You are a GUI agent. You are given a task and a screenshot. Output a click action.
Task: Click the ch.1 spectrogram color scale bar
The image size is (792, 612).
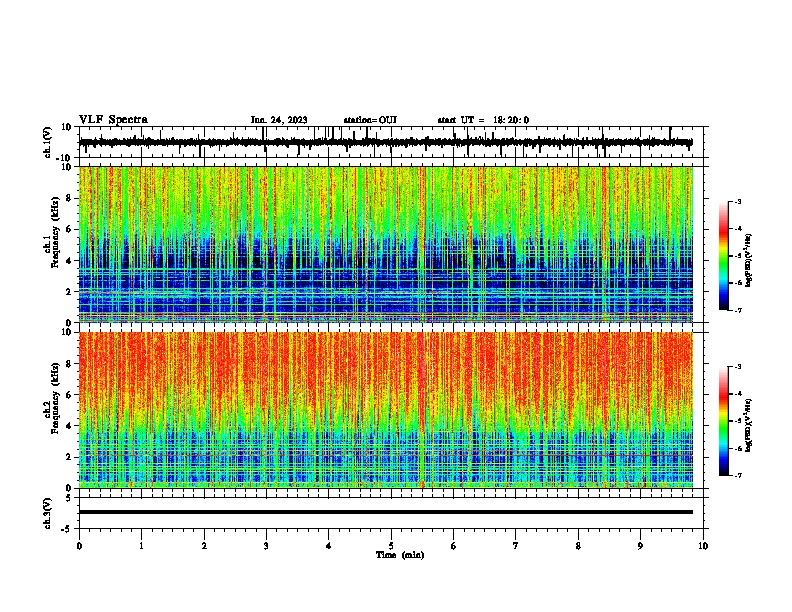[723, 256]
